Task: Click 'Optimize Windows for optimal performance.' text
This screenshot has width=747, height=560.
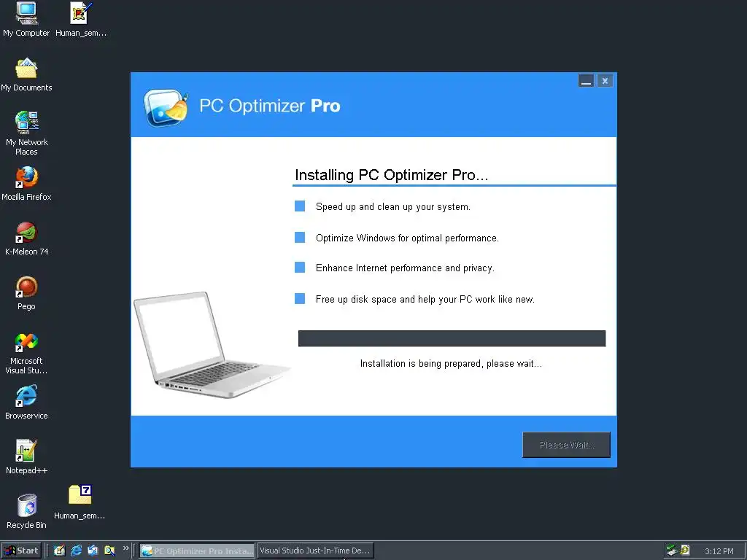Action: (x=407, y=238)
